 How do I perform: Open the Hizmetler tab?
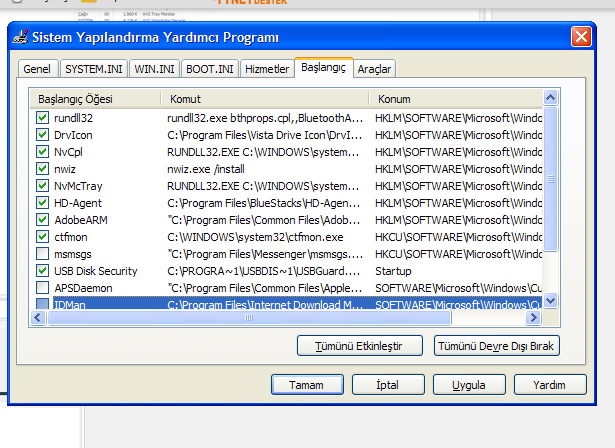click(x=267, y=69)
